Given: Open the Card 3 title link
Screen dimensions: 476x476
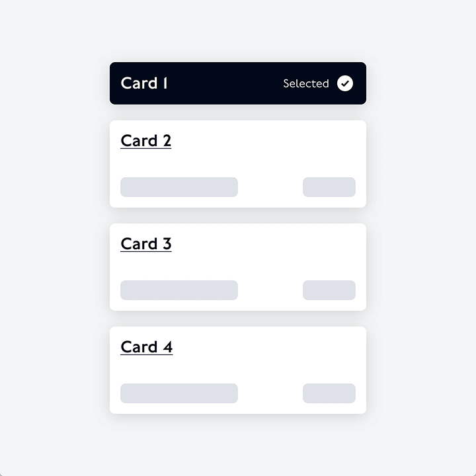Looking at the screenshot, I should [146, 244].
